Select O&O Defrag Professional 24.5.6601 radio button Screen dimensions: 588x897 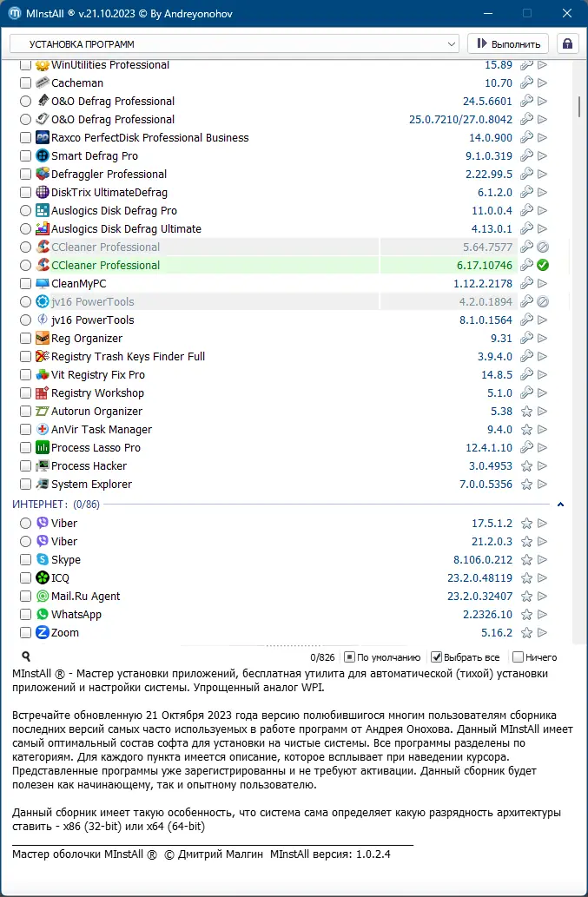tap(25, 102)
